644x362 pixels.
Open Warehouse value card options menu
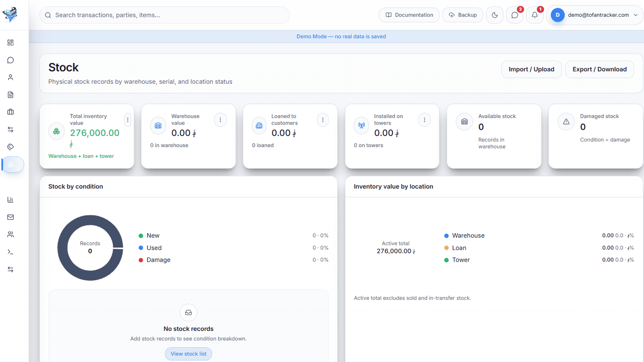pos(220,120)
